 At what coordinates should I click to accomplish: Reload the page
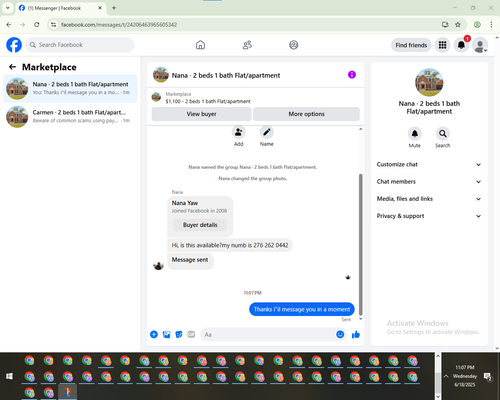coord(37,25)
